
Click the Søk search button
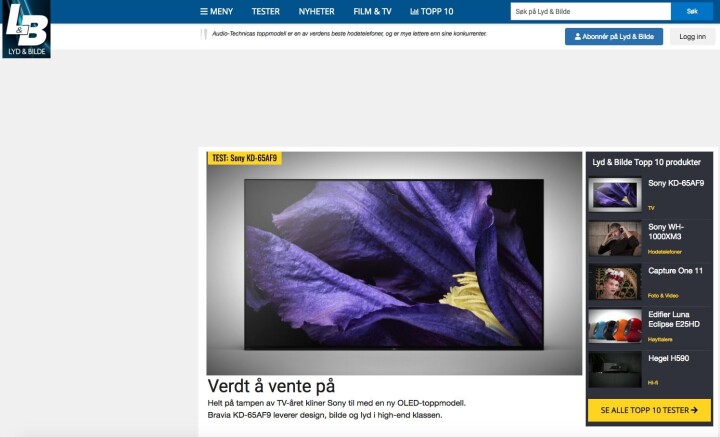click(x=692, y=11)
